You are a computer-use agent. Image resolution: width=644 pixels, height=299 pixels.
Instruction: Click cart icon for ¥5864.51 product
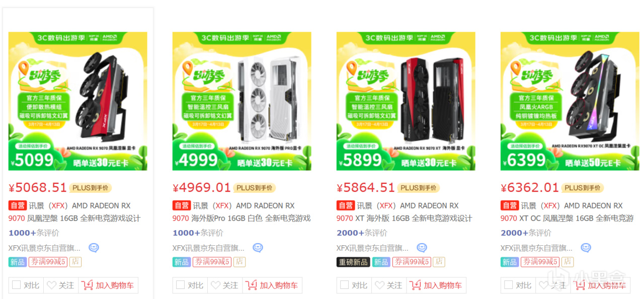pos(416,285)
